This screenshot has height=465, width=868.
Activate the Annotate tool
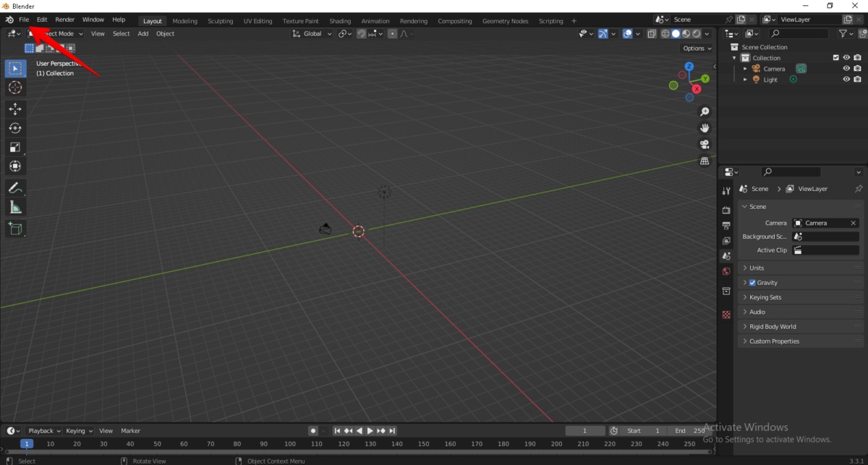click(15, 188)
